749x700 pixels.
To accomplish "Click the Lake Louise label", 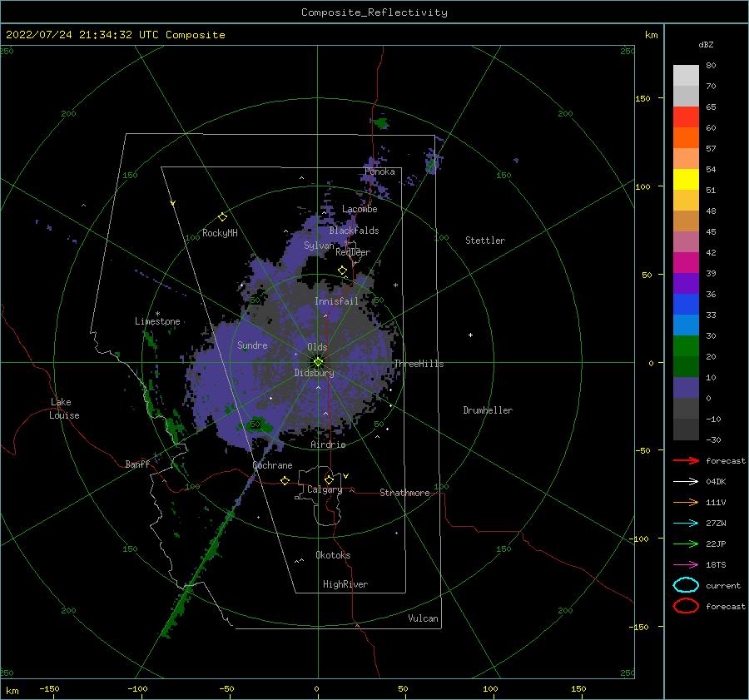I will 64,409.
